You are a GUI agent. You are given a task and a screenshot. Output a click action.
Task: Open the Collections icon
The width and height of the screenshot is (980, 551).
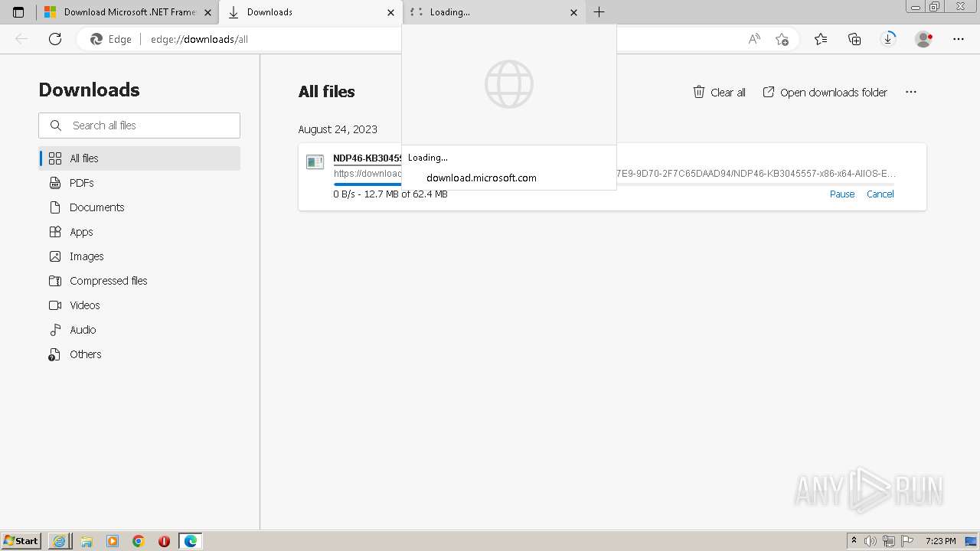[854, 39]
